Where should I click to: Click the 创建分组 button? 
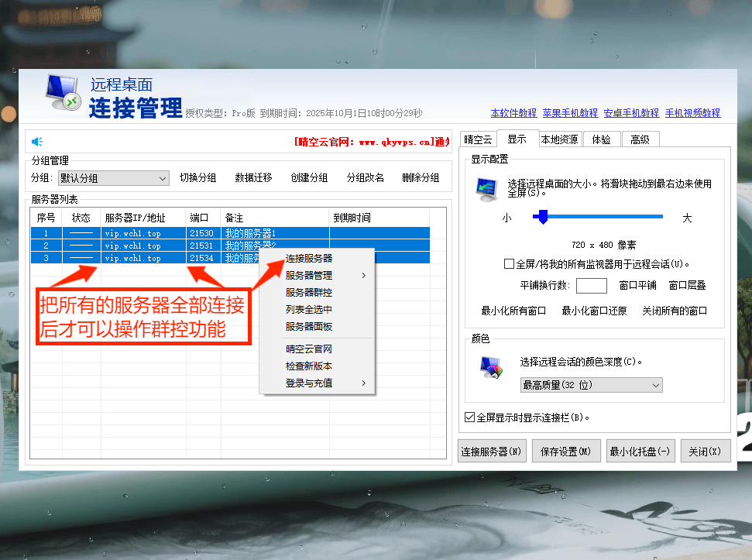pos(309,177)
